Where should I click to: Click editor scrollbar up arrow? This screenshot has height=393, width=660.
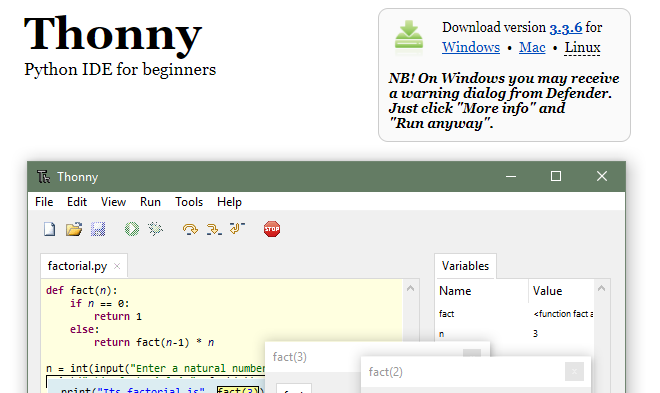[410, 288]
